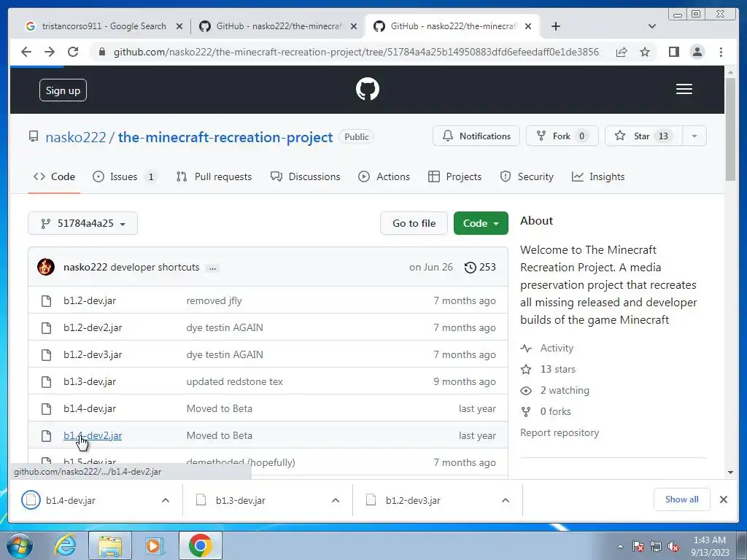Open a new browser tab
Image resolution: width=747 pixels, height=560 pixels.
click(x=555, y=26)
